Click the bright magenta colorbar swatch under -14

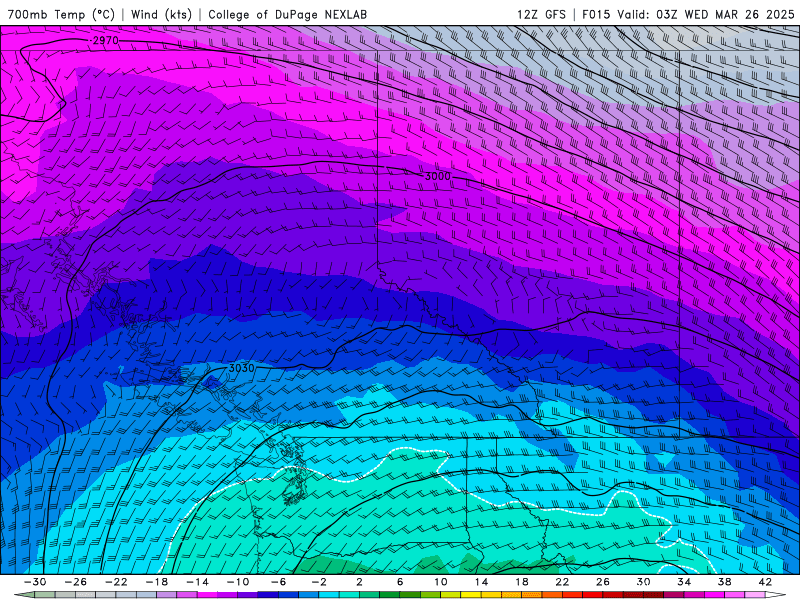point(207,595)
